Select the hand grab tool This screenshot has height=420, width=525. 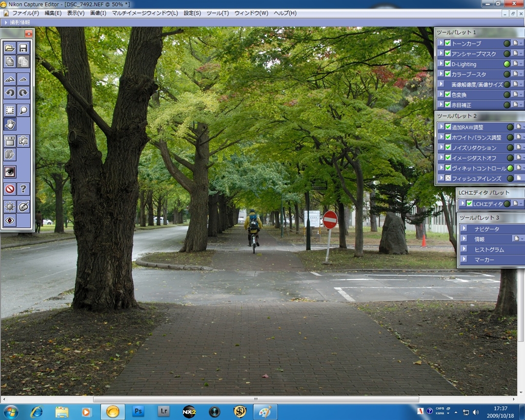pos(10,124)
